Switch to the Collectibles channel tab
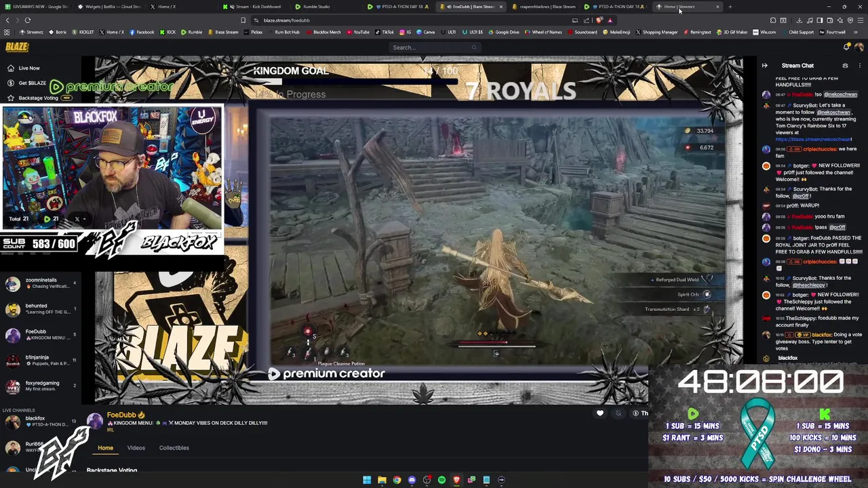The image size is (868, 488). pos(174,448)
